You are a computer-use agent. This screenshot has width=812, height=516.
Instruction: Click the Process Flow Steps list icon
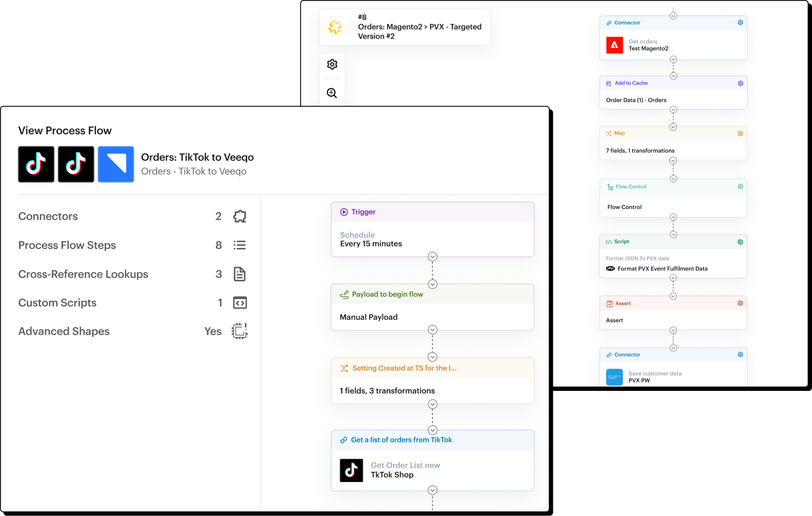[x=240, y=245]
